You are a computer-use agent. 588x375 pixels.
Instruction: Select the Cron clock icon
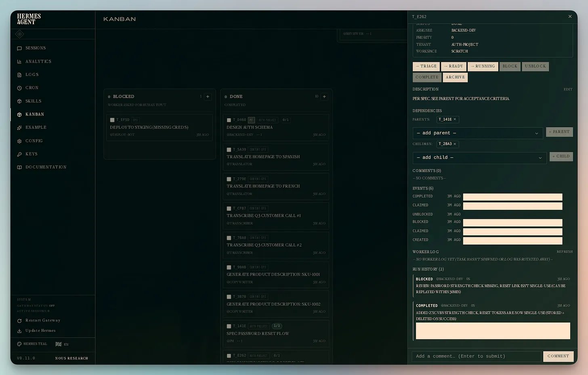19,88
